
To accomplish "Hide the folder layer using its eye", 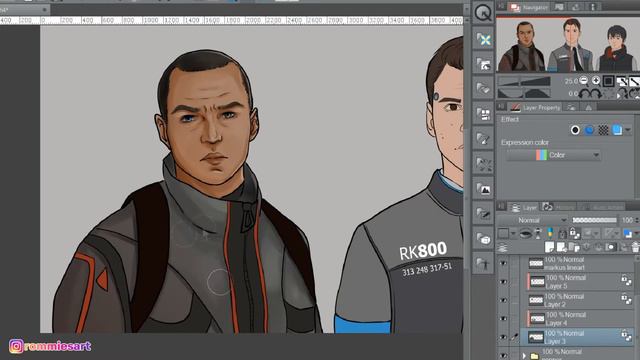I will click(503, 355).
